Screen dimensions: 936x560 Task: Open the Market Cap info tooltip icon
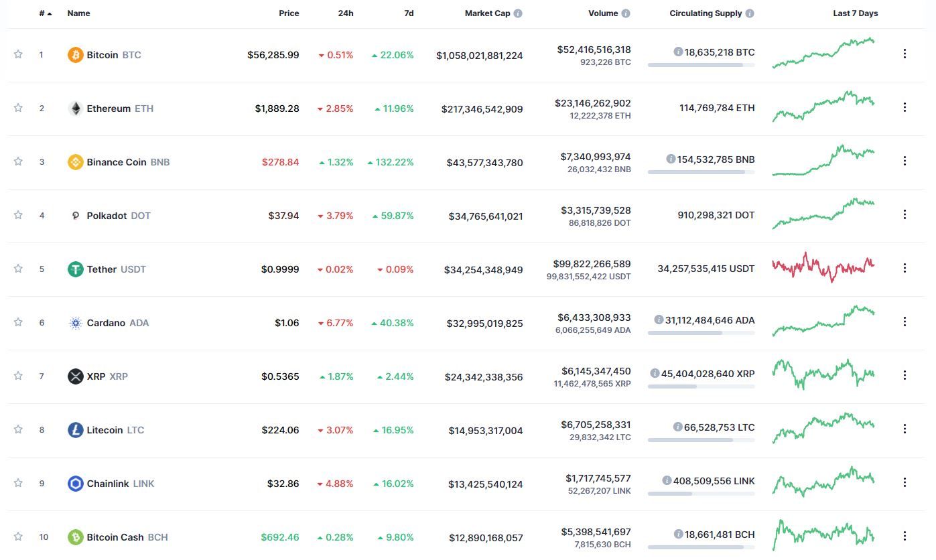tap(518, 13)
